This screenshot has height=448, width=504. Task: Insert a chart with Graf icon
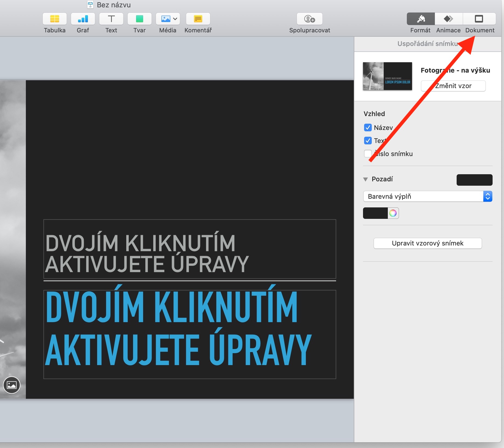click(83, 19)
